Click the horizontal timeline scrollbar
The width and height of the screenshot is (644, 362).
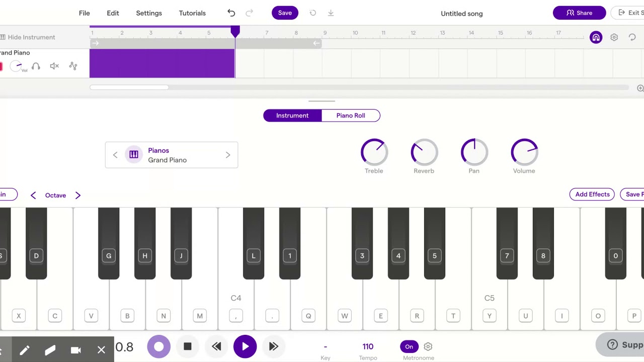tap(129, 87)
